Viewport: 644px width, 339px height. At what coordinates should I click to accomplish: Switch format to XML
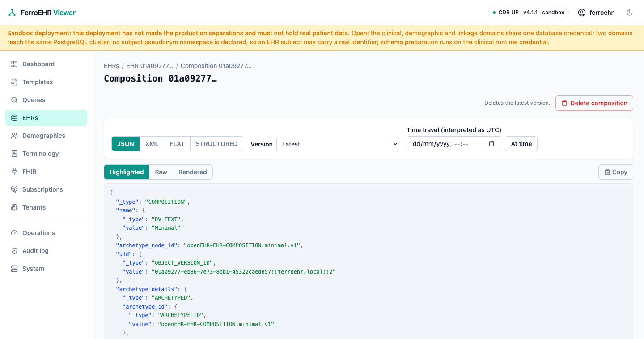[x=152, y=144]
